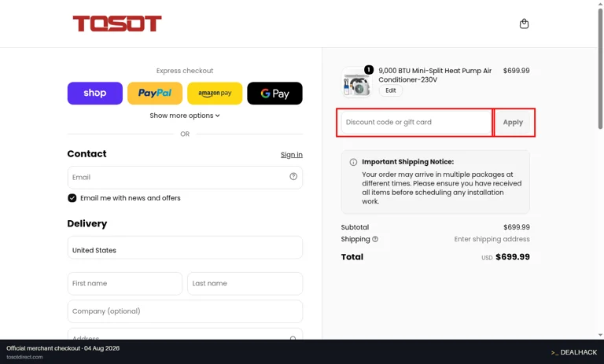Viewport: 604px width, 364px height.
Task: Click the Total $699.99 amount
Action: tap(513, 257)
